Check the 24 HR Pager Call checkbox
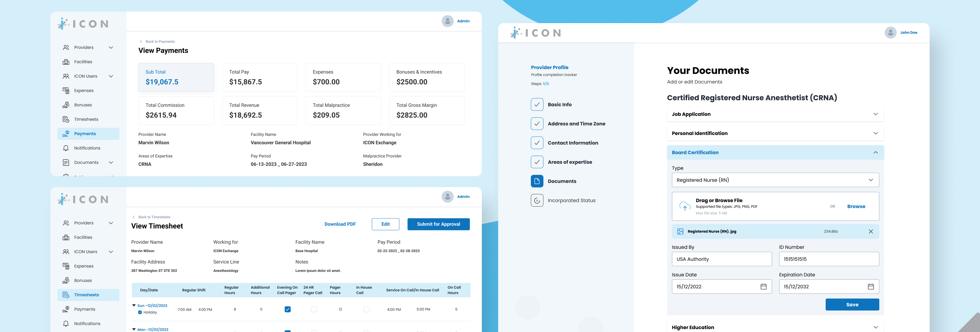980x332 pixels. click(x=314, y=310)
